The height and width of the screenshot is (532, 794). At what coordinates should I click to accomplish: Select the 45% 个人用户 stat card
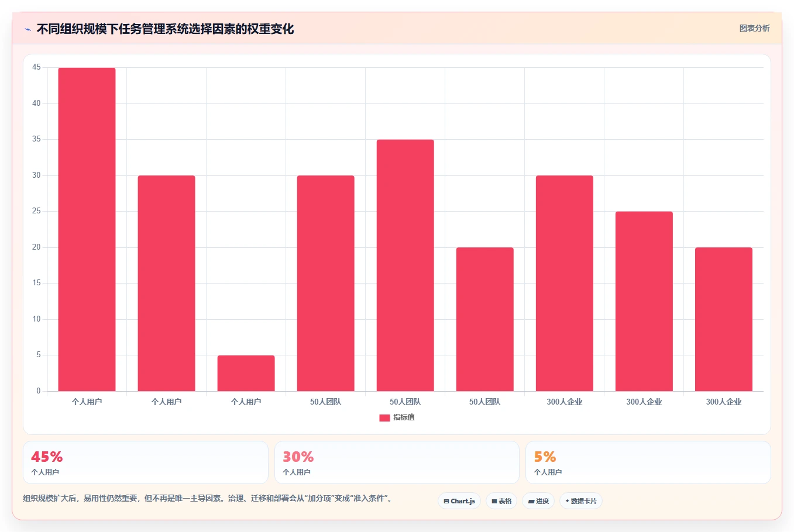pyautogui.click(x=145, y=462)
